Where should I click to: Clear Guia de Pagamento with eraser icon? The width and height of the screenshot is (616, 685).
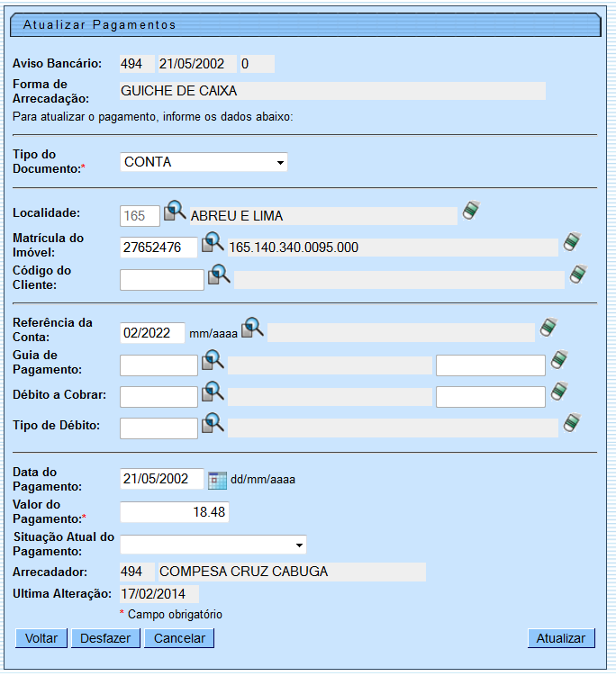(559, 359)
